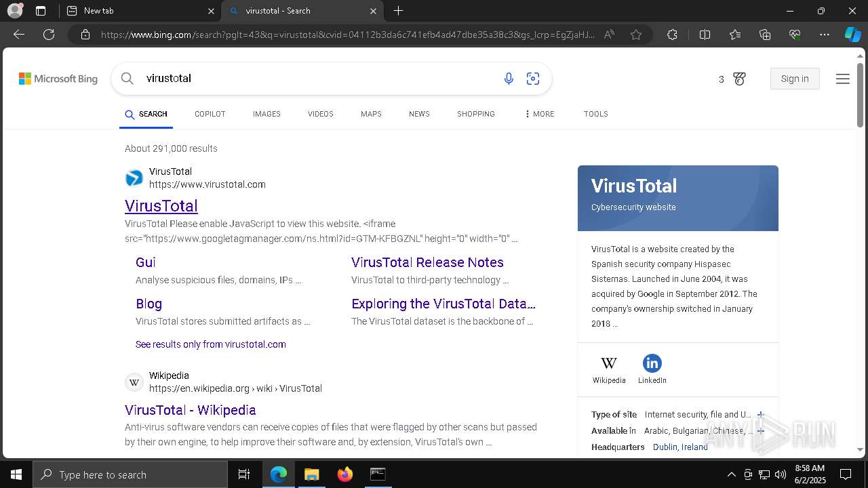Add page to favorites with the star icon
Viewport: 868px width, 488px height.
(636, 35)
